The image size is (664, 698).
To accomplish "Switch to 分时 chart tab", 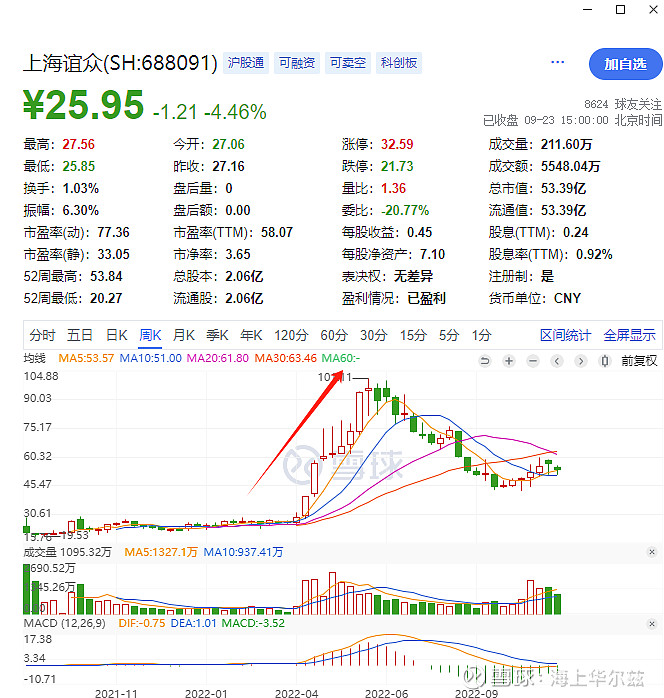I will point(42,335).
